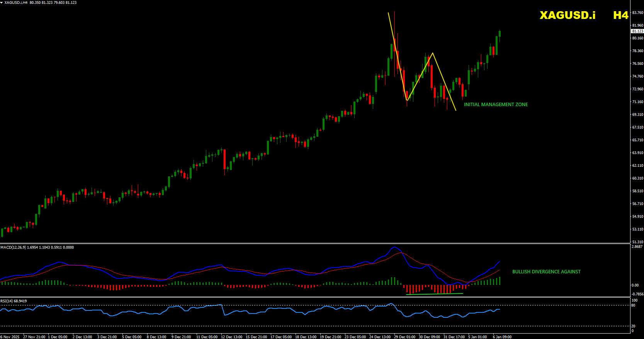Click the 60.310 price axis label
The width and height of the screenshot is (644, 339).
coord(637,178)
